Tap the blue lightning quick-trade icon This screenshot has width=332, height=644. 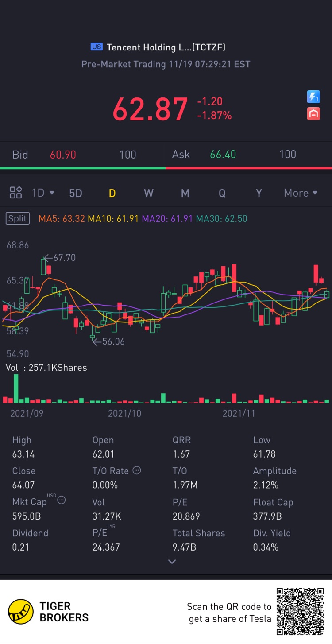click(x=313, y=97)
